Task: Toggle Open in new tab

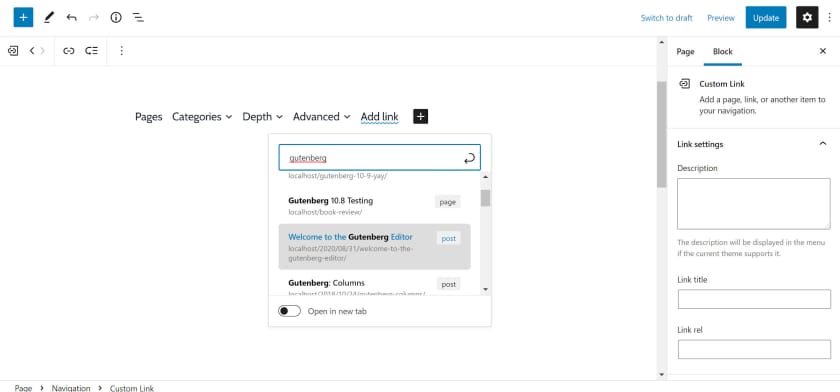Action: (289, 311)
